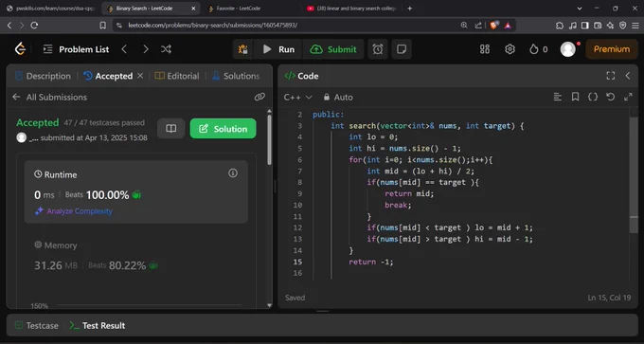
Task: Click the bookmark icon in code toolbar
Action: coord(575,97)
